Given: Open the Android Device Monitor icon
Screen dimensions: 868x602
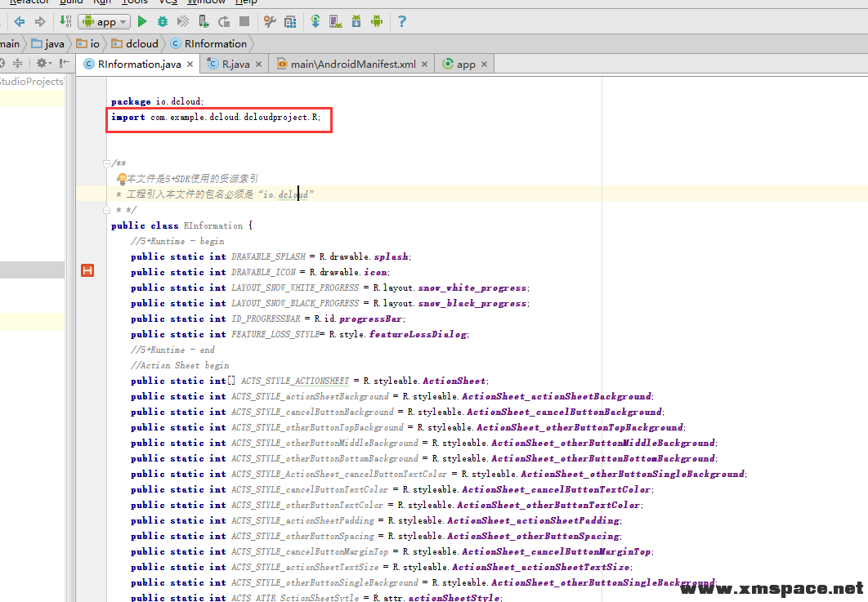Looking at the screenshot, I should [377, 21].
